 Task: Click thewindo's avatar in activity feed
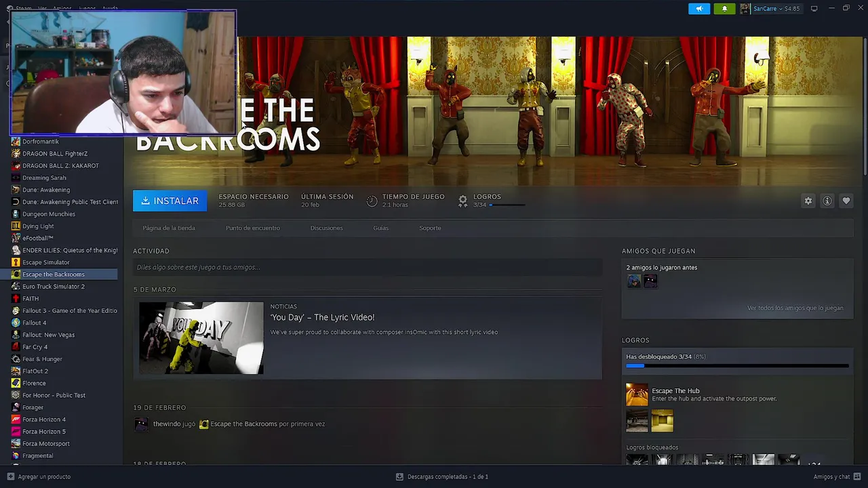[x=141, y=424]
